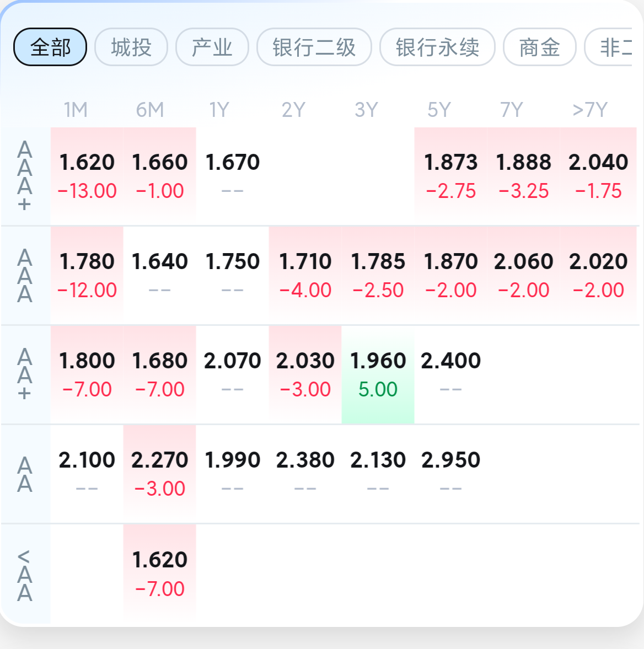Click the AAA+ row label
Screen dimensions: 644x649
pos(25,176)
